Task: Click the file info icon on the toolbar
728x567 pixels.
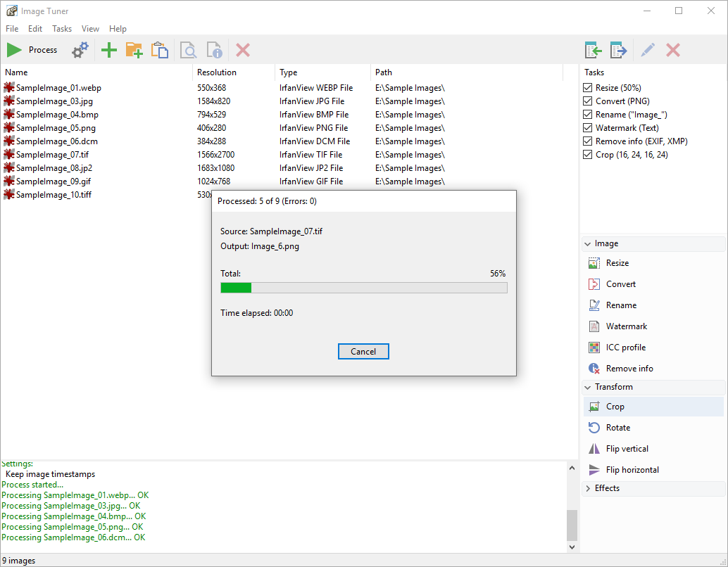Action: [x=214, y=50]
